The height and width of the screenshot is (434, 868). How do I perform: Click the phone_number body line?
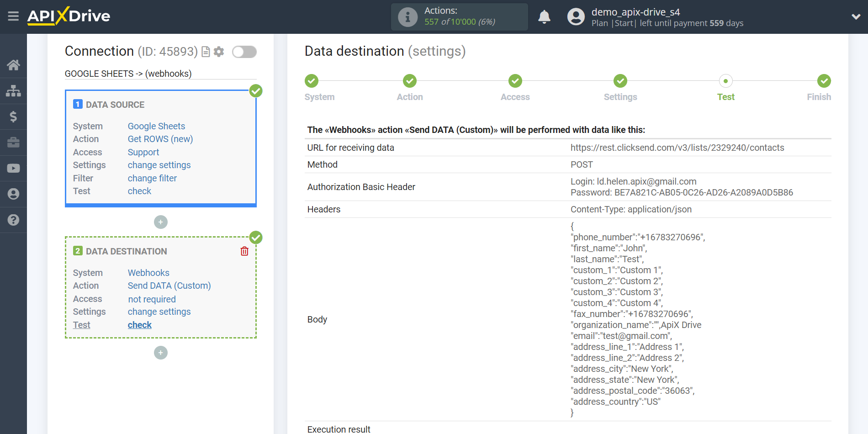pyautogui.click(x=638, y=237)
